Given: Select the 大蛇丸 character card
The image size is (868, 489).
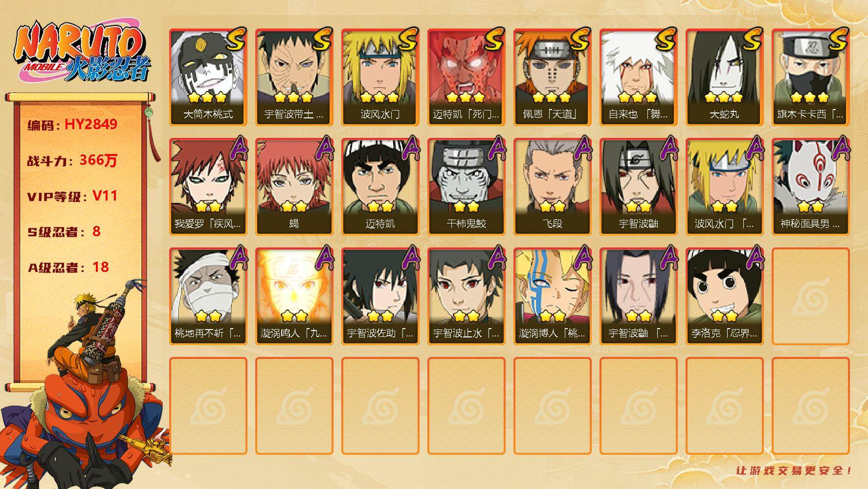Looking at the screenshot, I should 724,77.
